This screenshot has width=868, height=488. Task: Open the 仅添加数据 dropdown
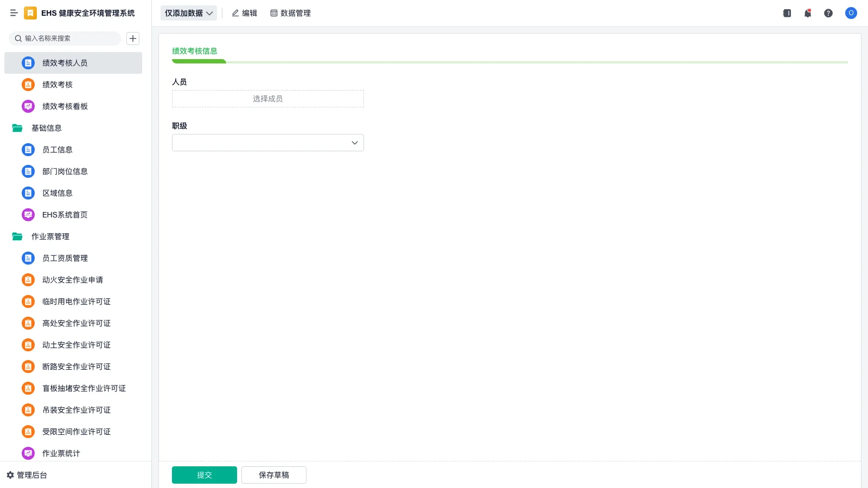[188, 13]
